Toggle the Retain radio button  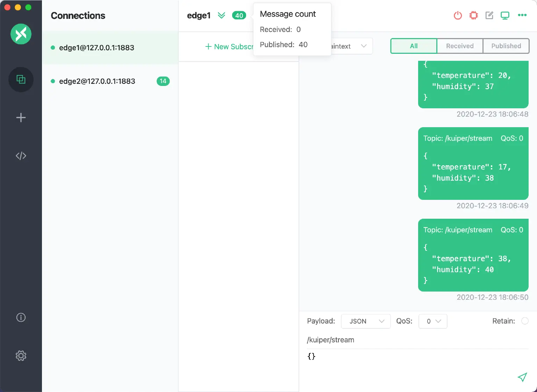(525, 321)
